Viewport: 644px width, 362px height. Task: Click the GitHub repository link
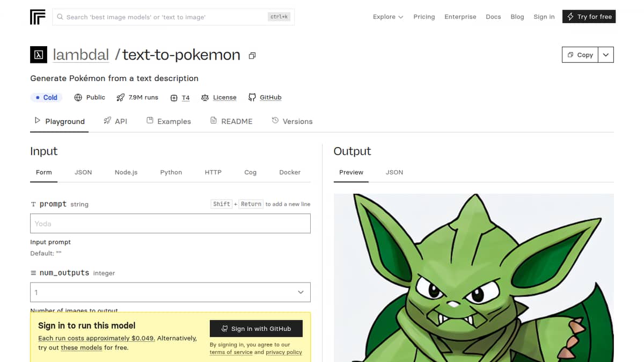[270, 98]
